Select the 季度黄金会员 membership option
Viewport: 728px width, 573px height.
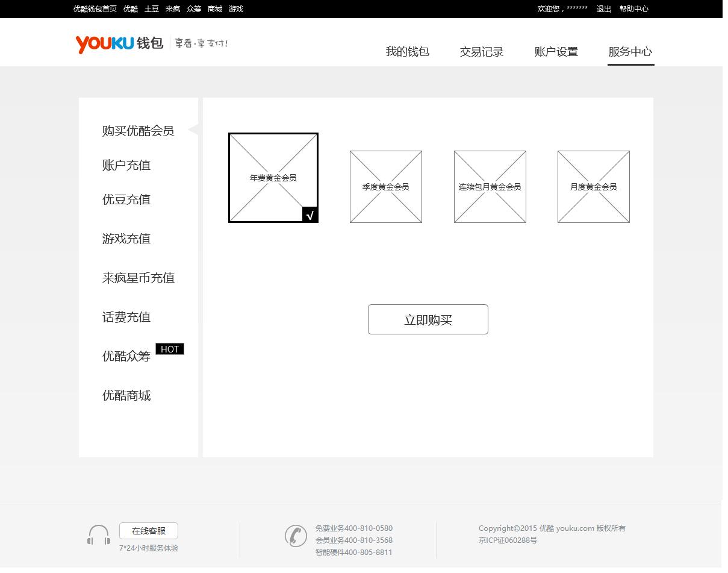386,187
